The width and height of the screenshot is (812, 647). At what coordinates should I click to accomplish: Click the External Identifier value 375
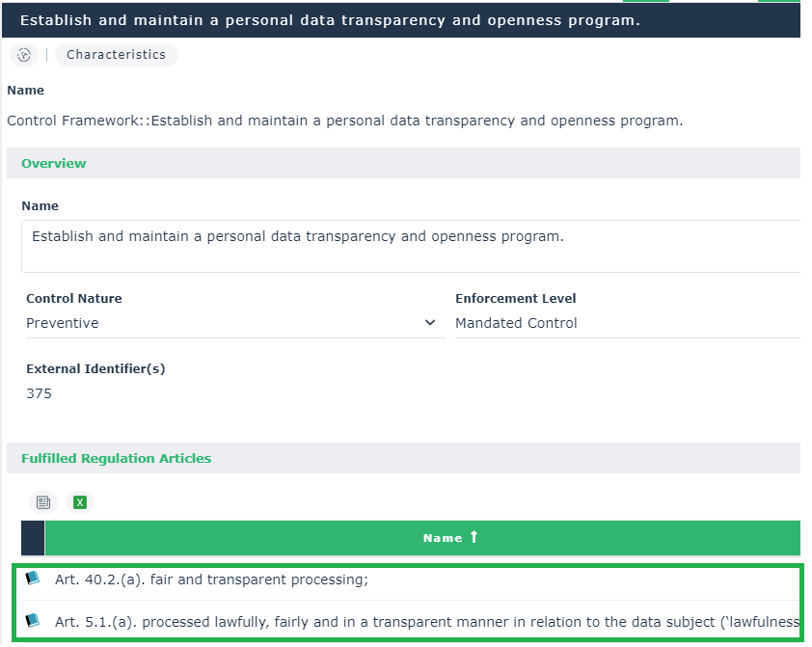(x=40, y=393)
